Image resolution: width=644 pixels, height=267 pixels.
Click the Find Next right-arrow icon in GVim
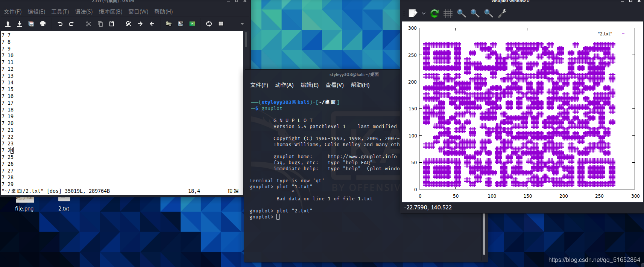(x=140, y=24)
